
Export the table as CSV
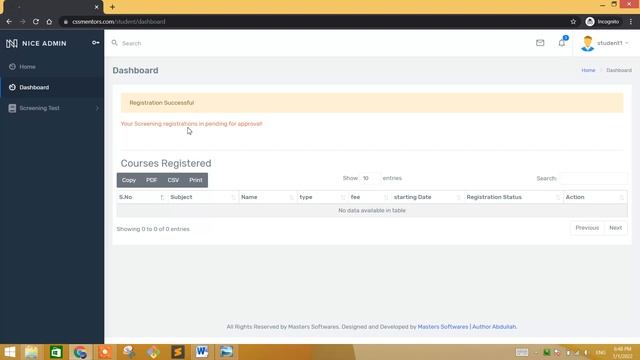[173, 180]
